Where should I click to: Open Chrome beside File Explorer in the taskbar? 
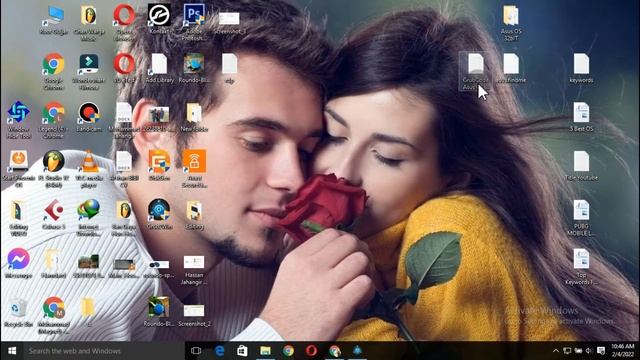coord(289,351)
